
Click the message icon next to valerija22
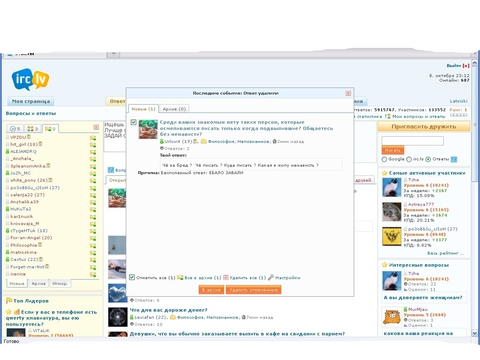click(93, 195)
